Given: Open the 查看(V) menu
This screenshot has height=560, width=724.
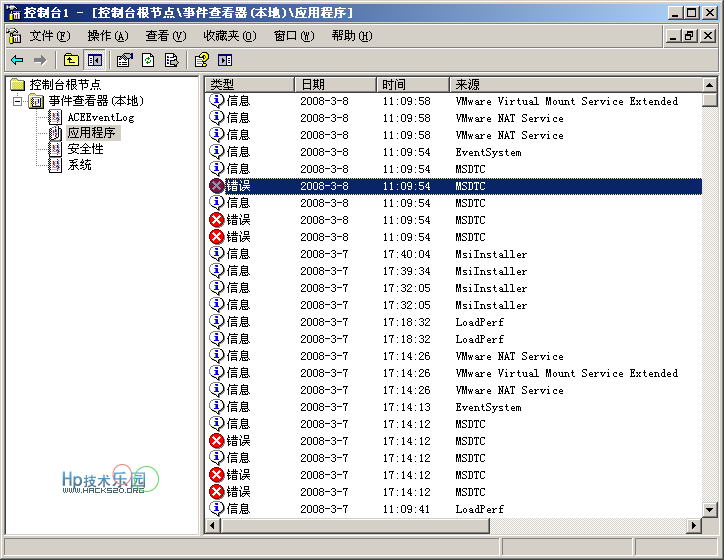Looking at the screenshot, I should [166, 36].
